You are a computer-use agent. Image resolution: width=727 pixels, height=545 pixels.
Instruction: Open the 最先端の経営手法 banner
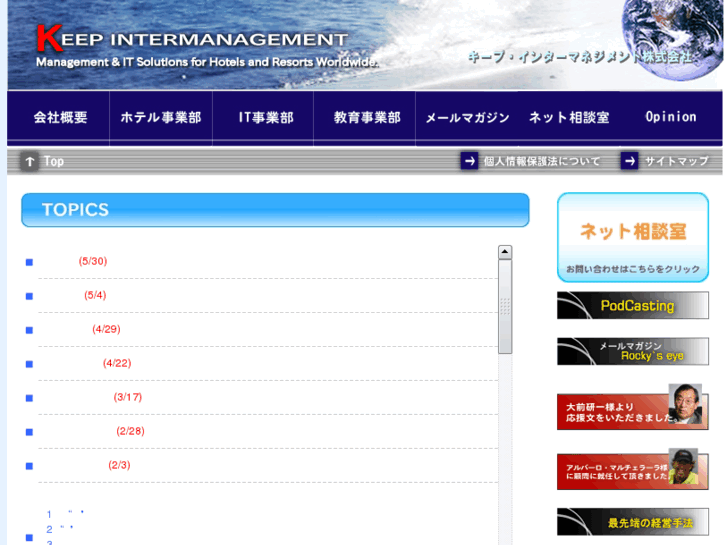click(x=633, y=522)
